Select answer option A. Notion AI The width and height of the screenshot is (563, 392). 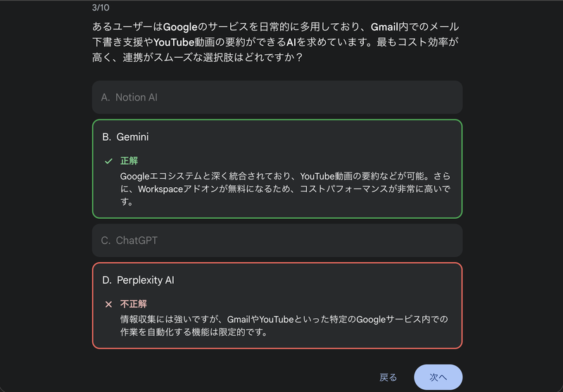277,97
